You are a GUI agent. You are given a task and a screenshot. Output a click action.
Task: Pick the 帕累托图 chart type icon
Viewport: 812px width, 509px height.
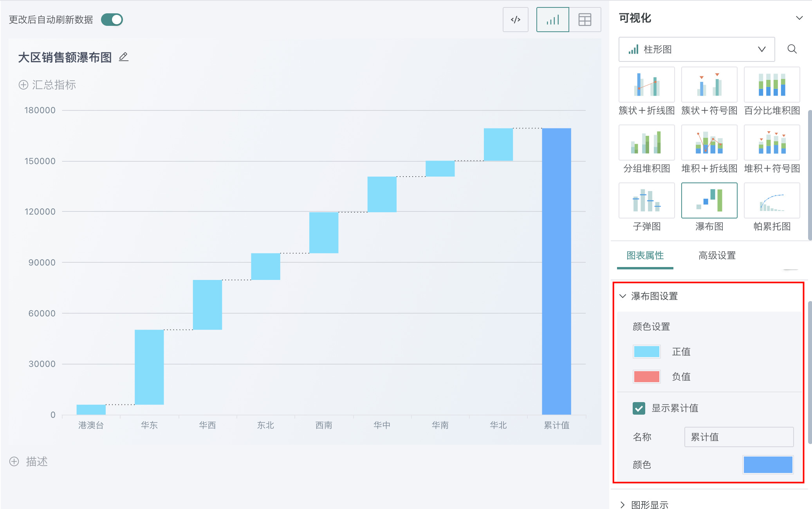click(x=772, y=200)
